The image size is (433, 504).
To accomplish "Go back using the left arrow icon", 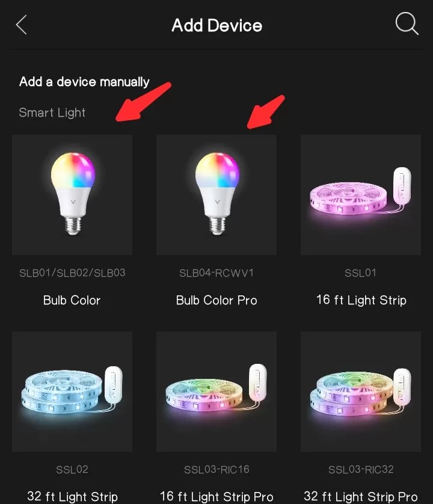I will [x=21, y=25].
